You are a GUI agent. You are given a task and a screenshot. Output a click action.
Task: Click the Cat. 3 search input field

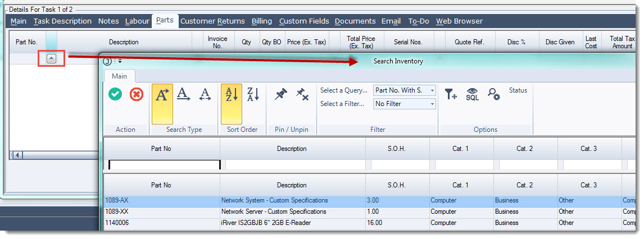[x=592, y=165]
